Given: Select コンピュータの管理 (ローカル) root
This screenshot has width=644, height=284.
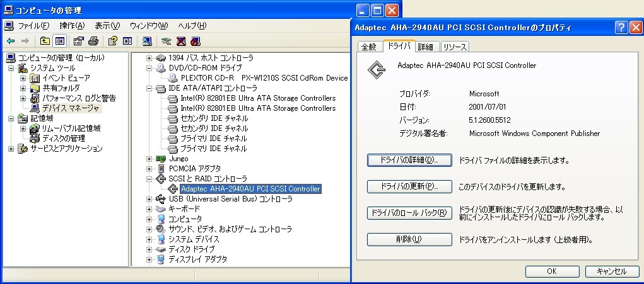Looking at the screenshot, I should tap(62, 58).
